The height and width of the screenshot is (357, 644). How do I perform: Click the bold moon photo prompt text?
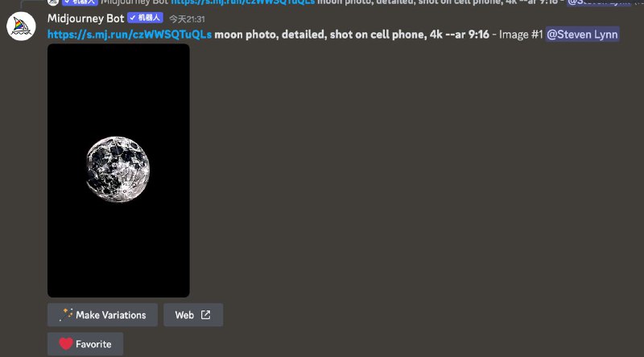pos(352,35)
